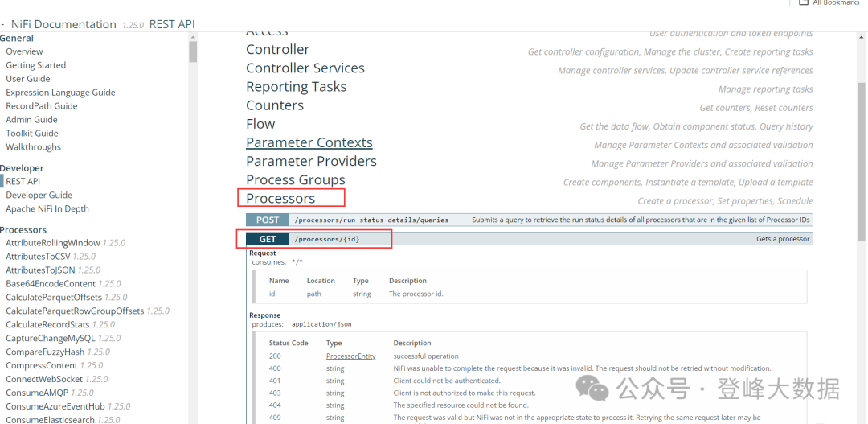Click the 'successful operation' response text
Viewport: 868px width, 424px height.
(426, 356)
